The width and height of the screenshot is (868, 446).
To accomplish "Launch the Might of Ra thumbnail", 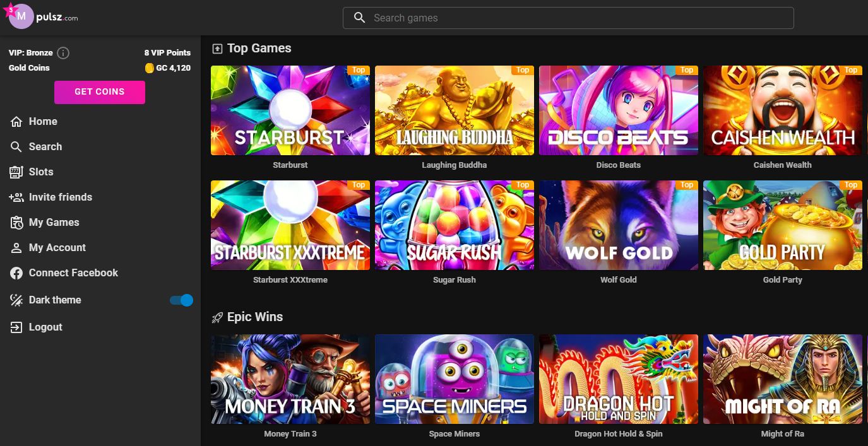I will coord(783,379).
